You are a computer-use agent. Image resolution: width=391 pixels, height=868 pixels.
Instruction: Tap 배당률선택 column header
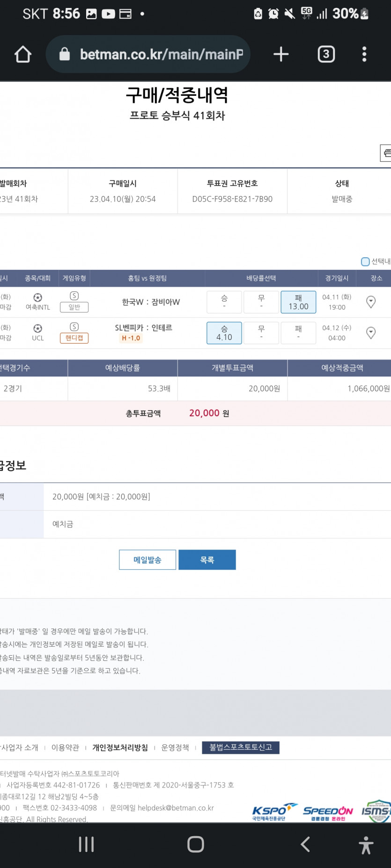(x=261, y=278)
